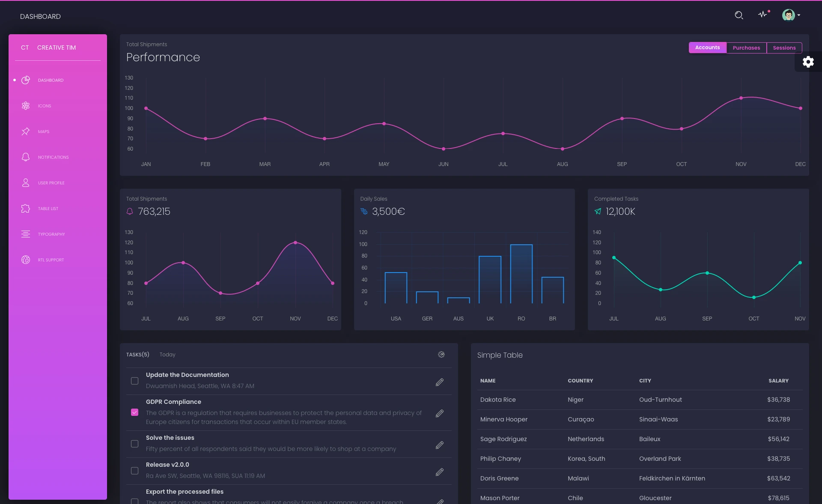Switch to the TASKS(5) tab
Screen dimensions: 822x504
coord(137,354)
